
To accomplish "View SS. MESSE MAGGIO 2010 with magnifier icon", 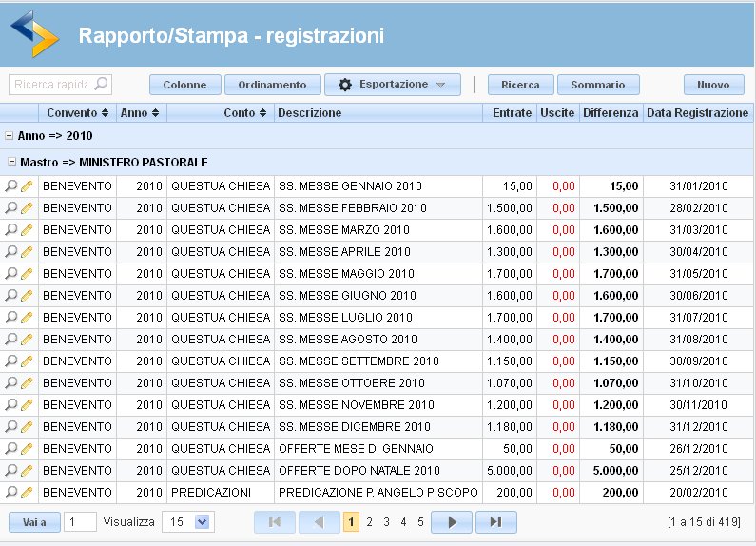I will tap(10, 274).
